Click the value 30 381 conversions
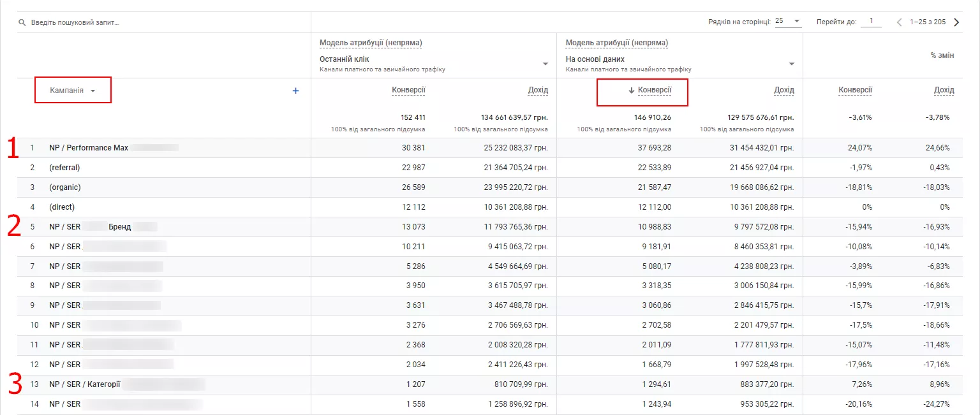Screen dimensions: 980x415 point(413,148)
